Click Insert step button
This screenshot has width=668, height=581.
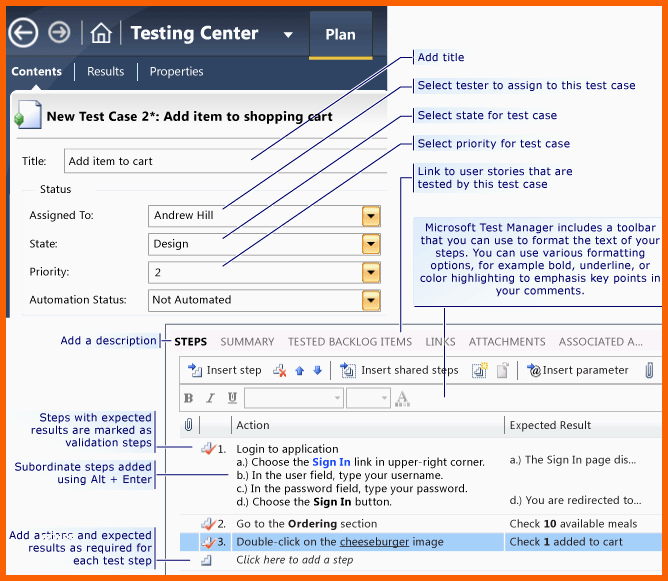coord(225,370)
